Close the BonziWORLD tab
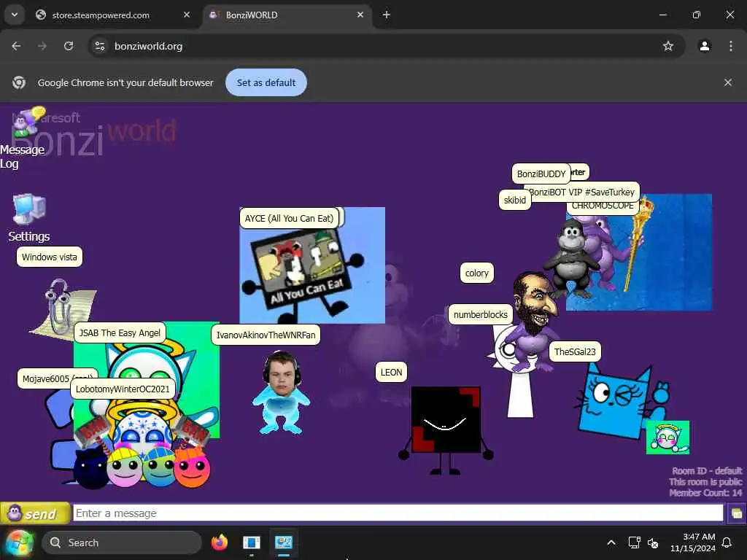 (x=360, y=15)
